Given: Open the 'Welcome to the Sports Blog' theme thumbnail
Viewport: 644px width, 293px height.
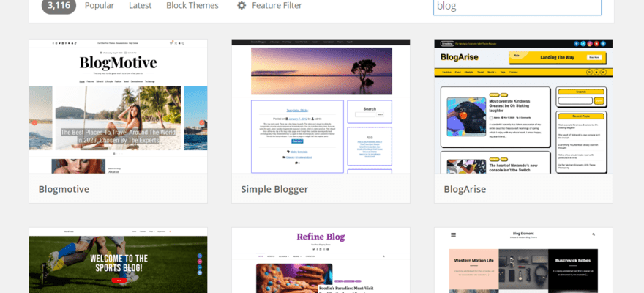Looking at the screenshot, I should click(119, 261).
